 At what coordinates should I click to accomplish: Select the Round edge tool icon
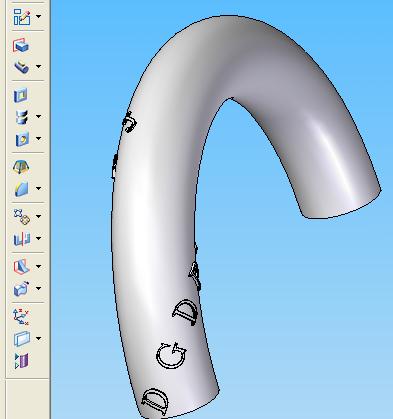(22, 189)
